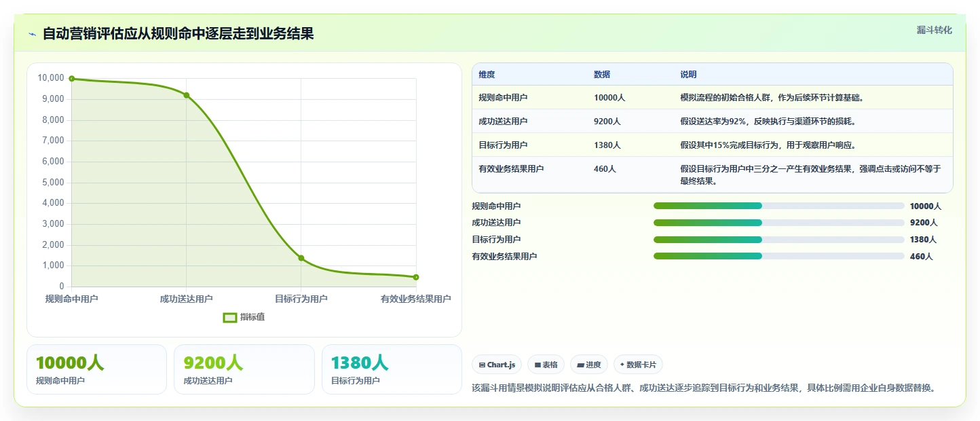Screen dimensions: 980x421
Task: Click the 1,000 y-axis label
Action: (53, 266)
